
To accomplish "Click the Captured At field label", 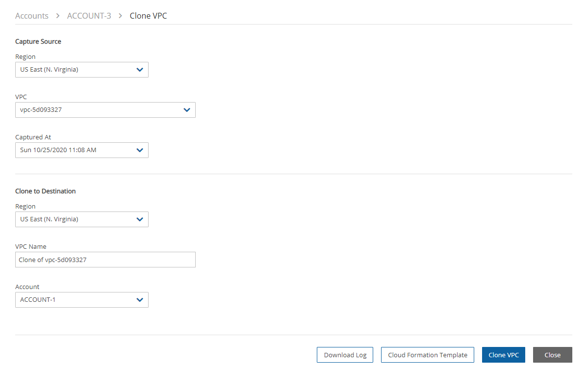I will click(x=33, y=137).
